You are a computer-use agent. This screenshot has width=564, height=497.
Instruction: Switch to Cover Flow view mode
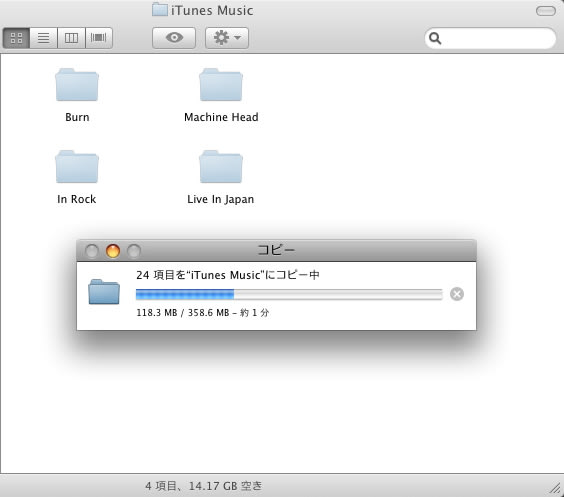coord(99,38)
